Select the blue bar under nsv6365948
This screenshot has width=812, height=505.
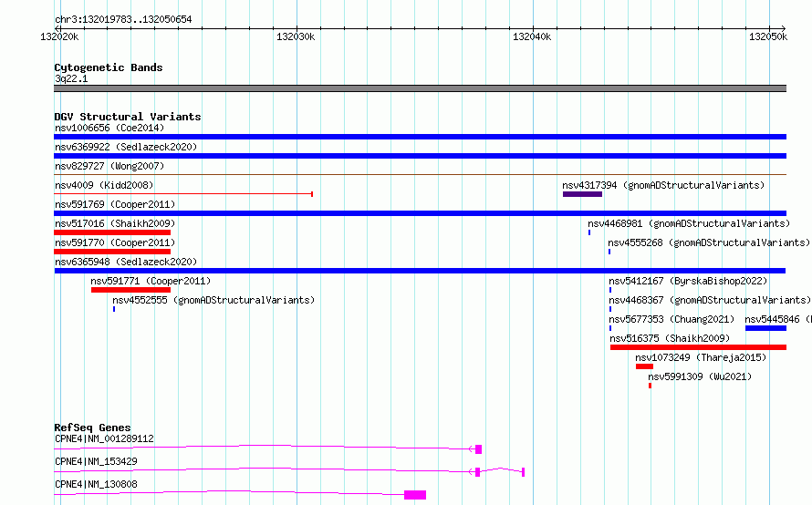point(420,271)
